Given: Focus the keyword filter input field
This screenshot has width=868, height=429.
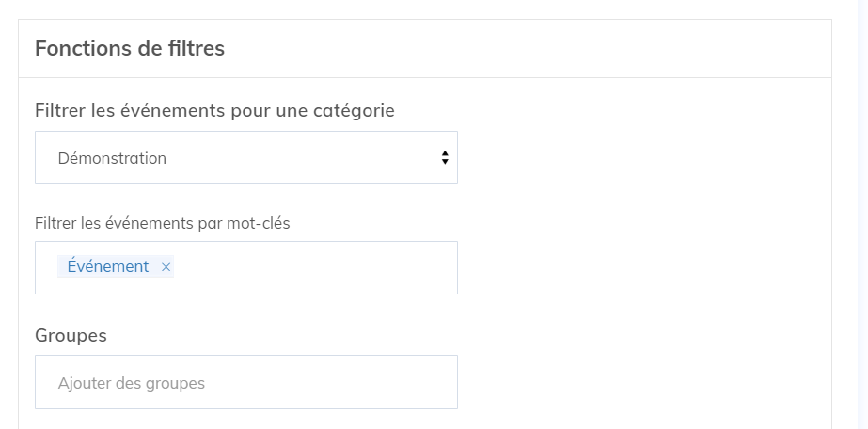Looking at the screenshot, I should coord(310,267).
